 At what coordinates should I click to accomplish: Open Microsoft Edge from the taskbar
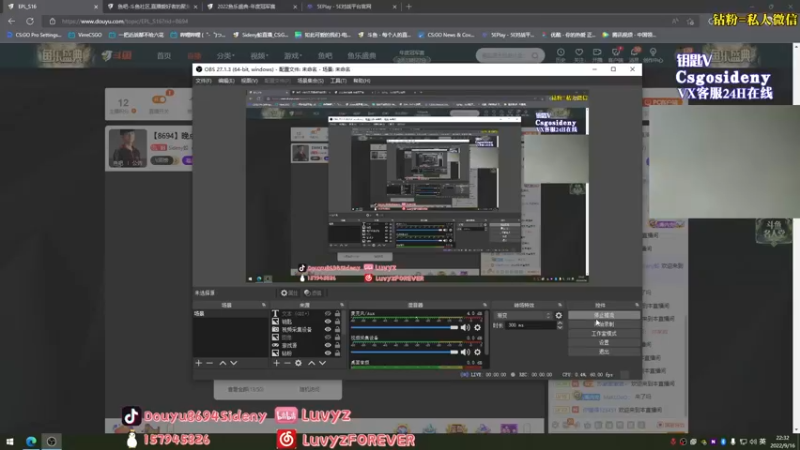31,441
